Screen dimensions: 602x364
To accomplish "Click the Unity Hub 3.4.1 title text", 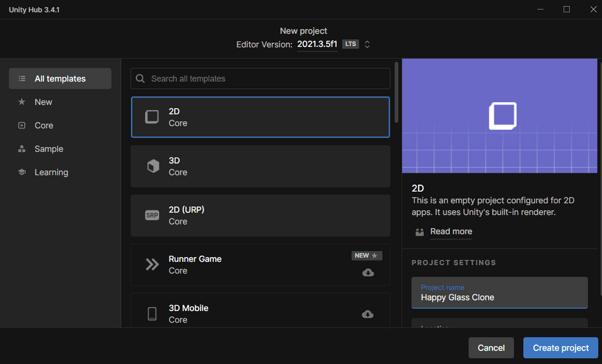I will point(34,9).
